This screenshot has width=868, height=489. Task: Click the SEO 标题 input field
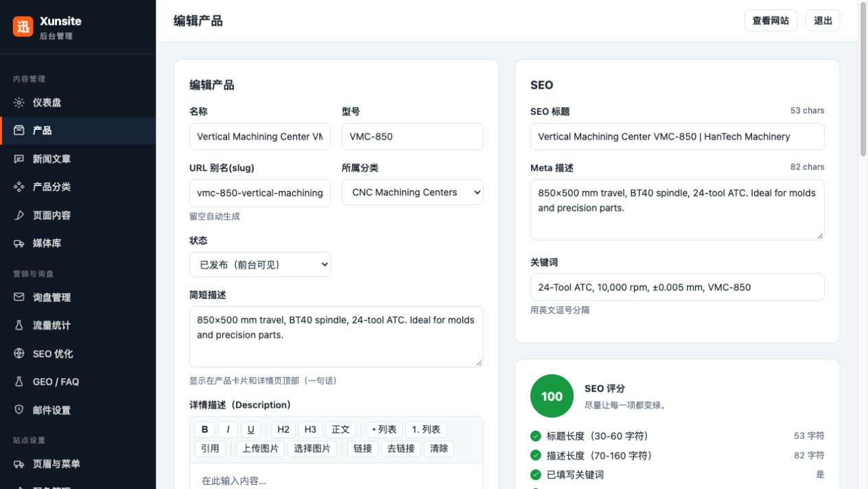677,137
